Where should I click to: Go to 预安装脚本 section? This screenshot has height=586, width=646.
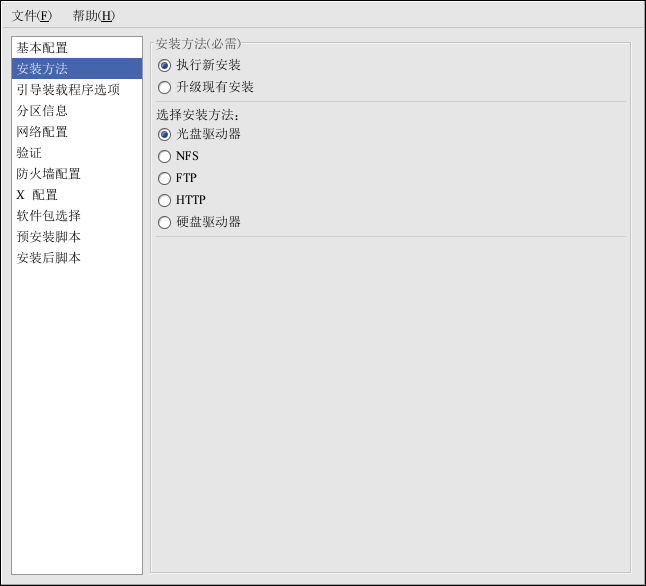click(77, 237)
